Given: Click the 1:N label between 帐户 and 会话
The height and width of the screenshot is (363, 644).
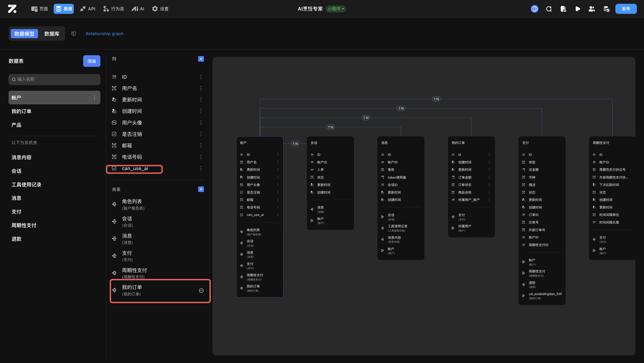Looking at the screenshot, I should pos(295,143).
